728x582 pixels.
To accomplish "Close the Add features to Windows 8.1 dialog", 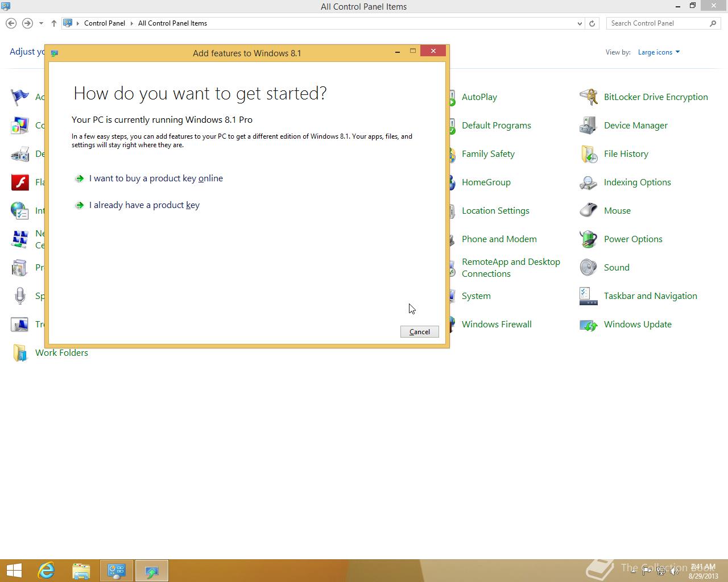I will click(x=433, y=51).
